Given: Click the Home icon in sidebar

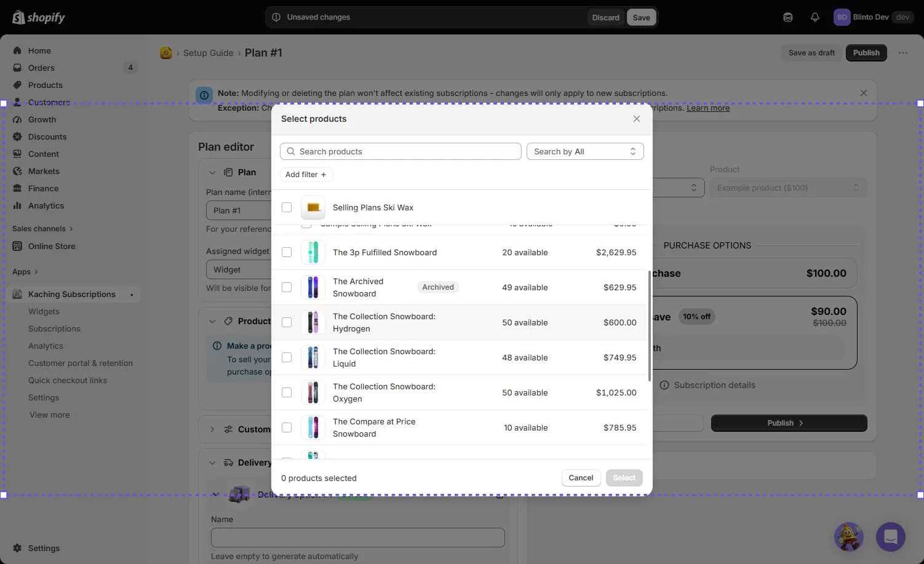Looking at the screenshot, I should (17, 50).
